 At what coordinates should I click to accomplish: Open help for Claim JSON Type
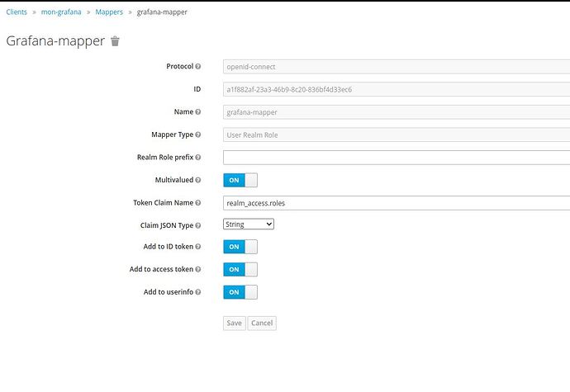click(x=197, y=225)
